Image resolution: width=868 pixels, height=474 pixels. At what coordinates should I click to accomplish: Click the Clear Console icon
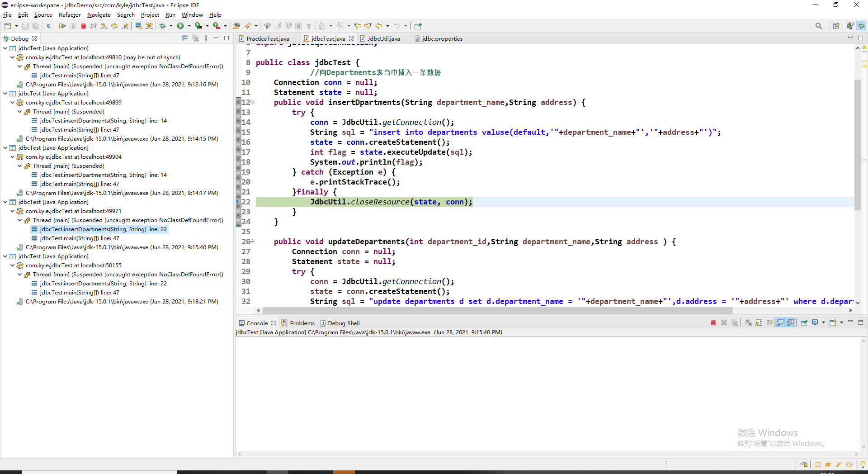[x=748, y=323]
